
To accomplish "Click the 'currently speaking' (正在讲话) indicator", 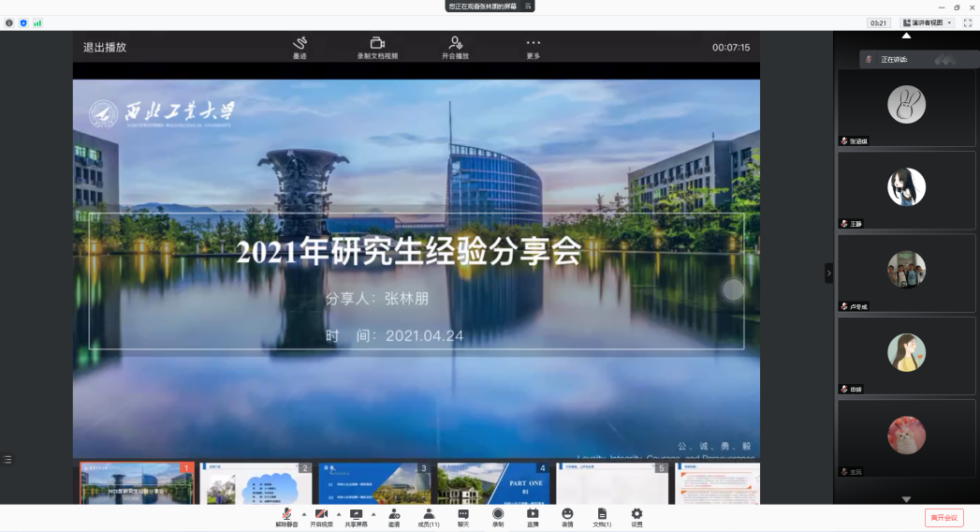I will pyautogui.click(x=919, y=59).
